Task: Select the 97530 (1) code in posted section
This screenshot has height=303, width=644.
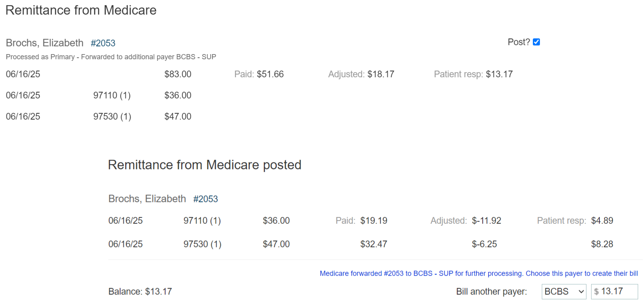Action: coord(202,244)
